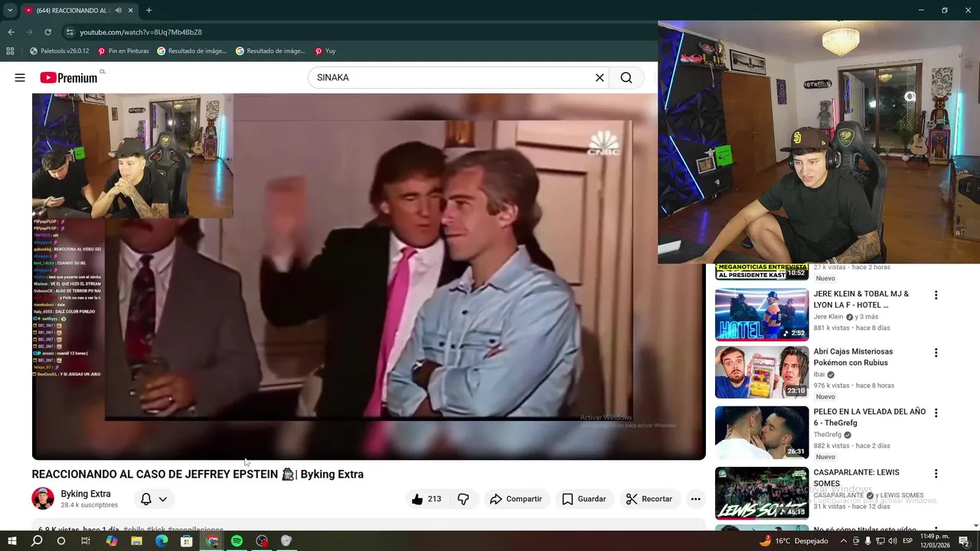This screenshot has height=551, width=980.
Task: Click the YouTube search magnifier button
Action: (626, 77)
